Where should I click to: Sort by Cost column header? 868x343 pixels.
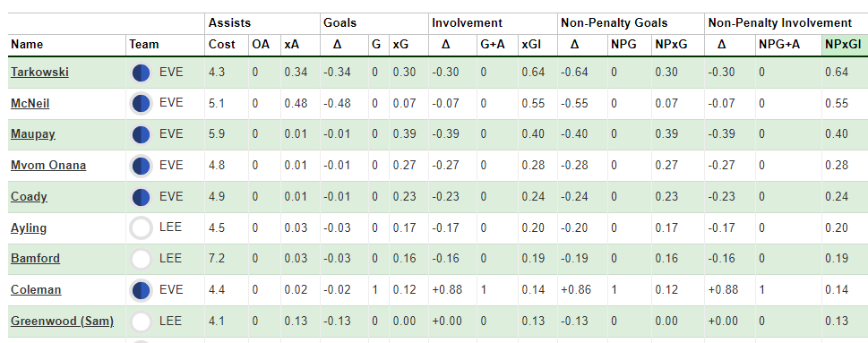point(222,45)
